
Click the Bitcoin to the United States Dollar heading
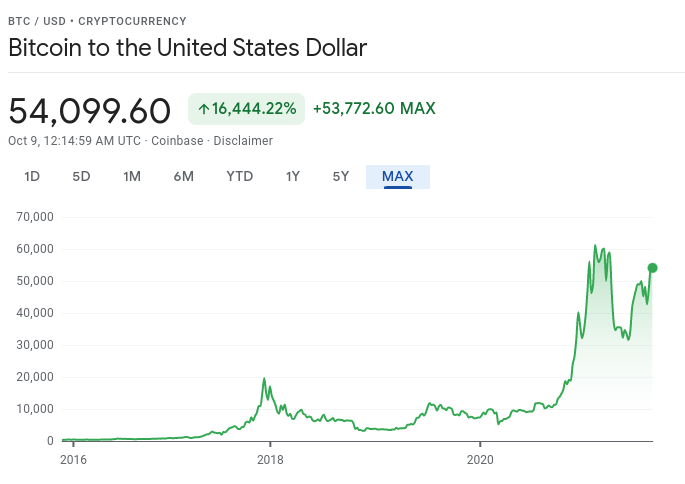[188, 47]
